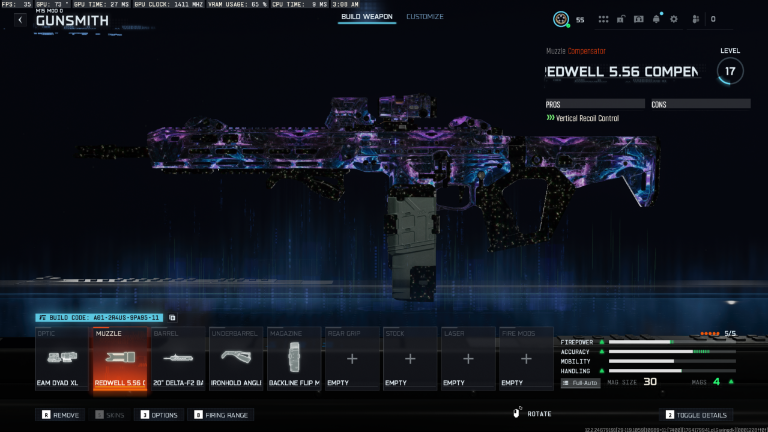Open the settings gear icon
Image resolution: width=768 pixels, height=432 pixels.
tap(674, 19)
